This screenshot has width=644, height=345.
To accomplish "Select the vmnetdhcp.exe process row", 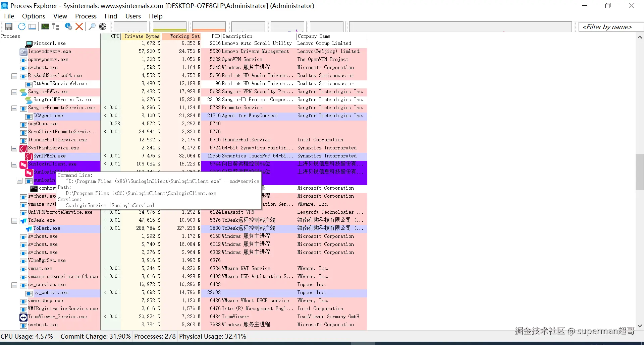I will [x=183, y=301].
